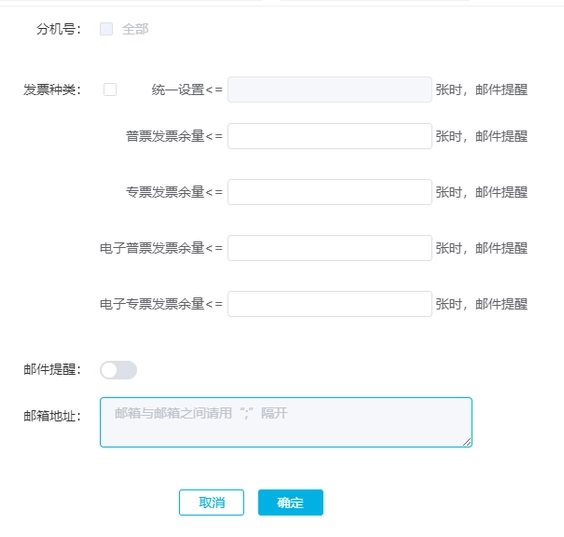Image resolution: width=564 pixels, height=537 pixels.
Task: Click the 专票发票余量 input box
Action: [329, 192]
